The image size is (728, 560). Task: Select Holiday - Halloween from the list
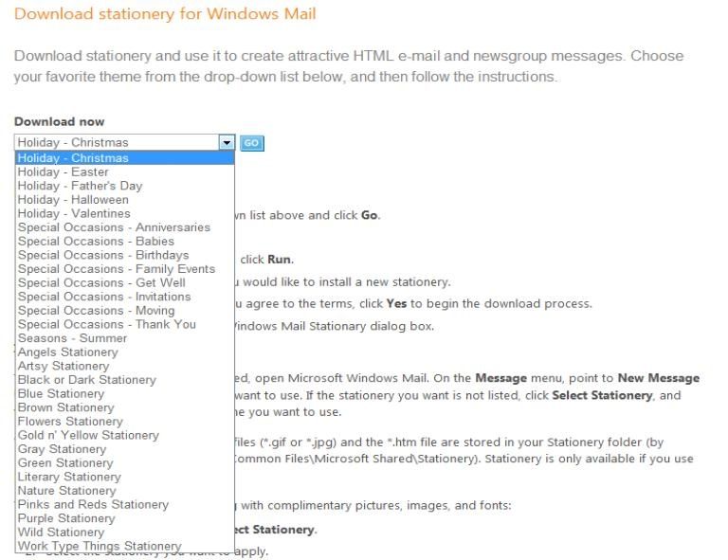pos(73,200)
